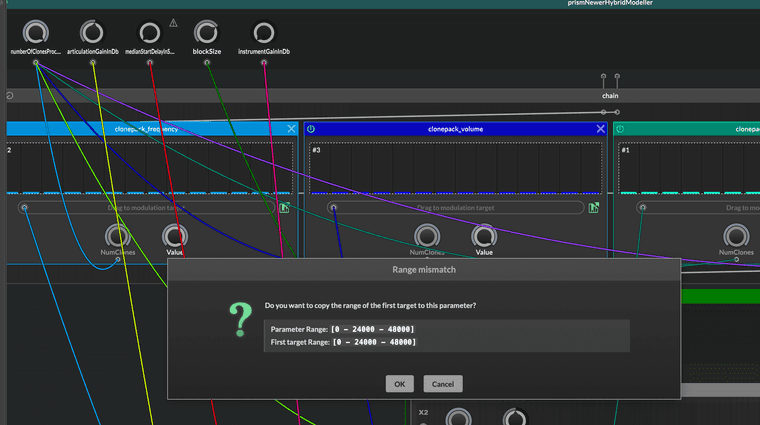760x425 pixels.
Task: Click the clonepack_volume NumClones knob
Action: [427, 236]
